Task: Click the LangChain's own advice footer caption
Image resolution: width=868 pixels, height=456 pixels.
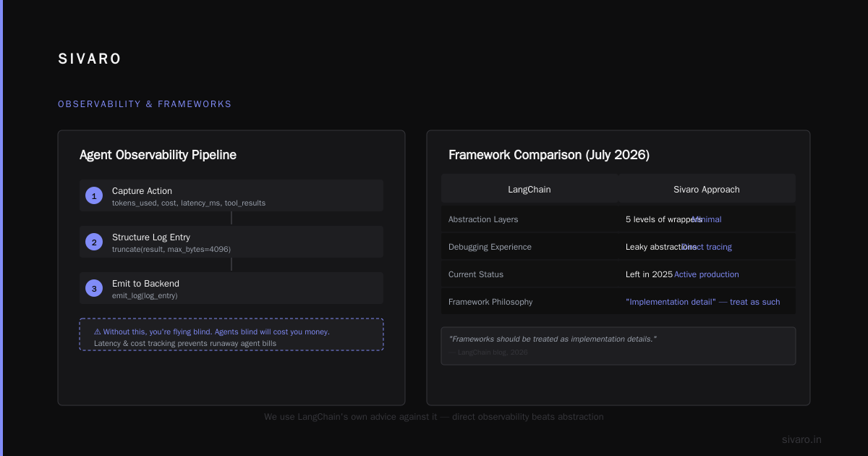Action: [x=434, y=417]
